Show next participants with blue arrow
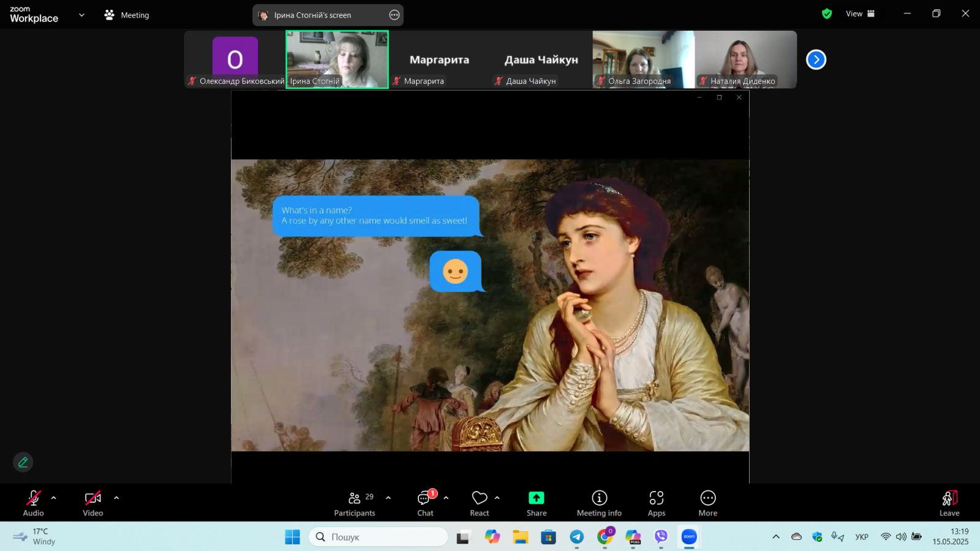The height and width of the screenshot is (551, 980). pos(816,59)
